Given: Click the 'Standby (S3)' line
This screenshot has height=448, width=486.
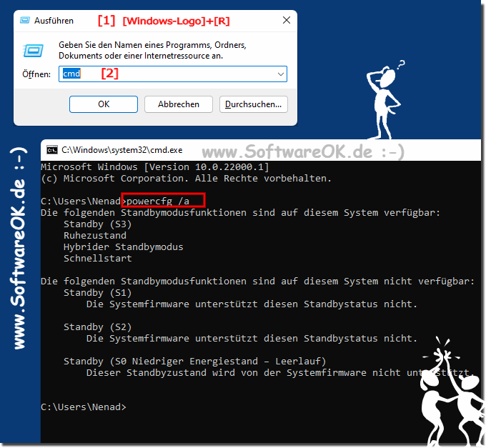Looking at the screenshot, I should pyautogui.click(x=98, y=224).
